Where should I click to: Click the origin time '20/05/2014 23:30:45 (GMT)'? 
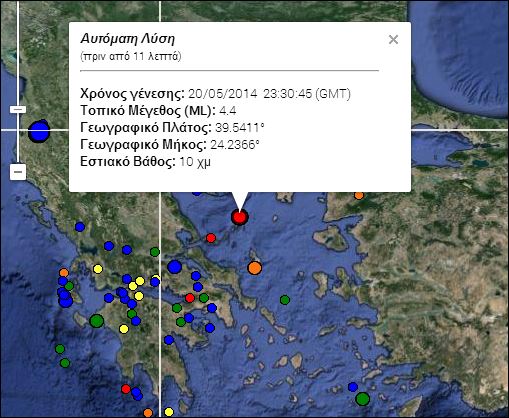(270, 94)
